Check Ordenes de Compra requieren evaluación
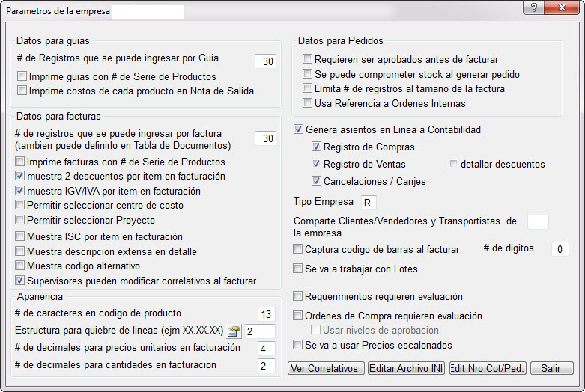Image resolution: width=585 pixels, height=392 pixels. point(299,316)
